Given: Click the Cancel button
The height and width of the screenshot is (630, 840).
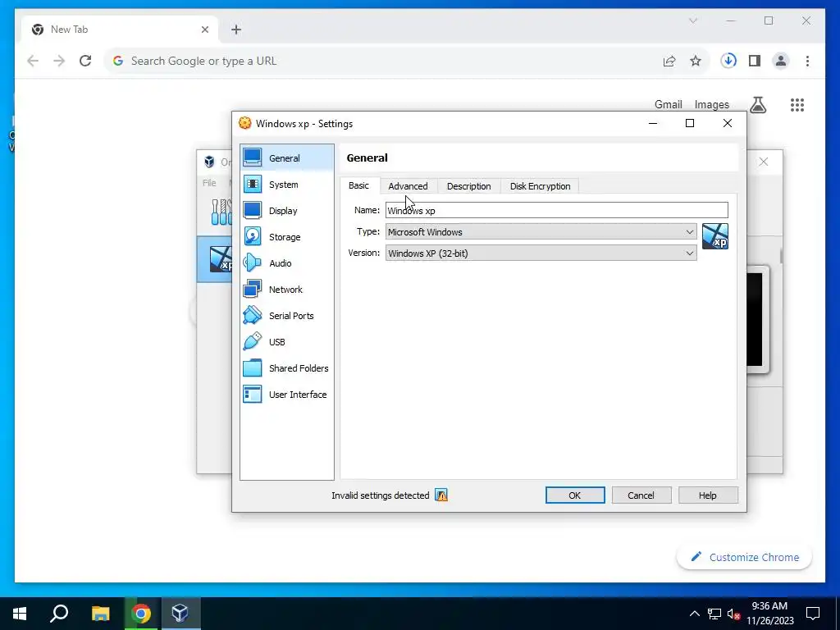Looking at the screenshot, I should pos(641,495).
